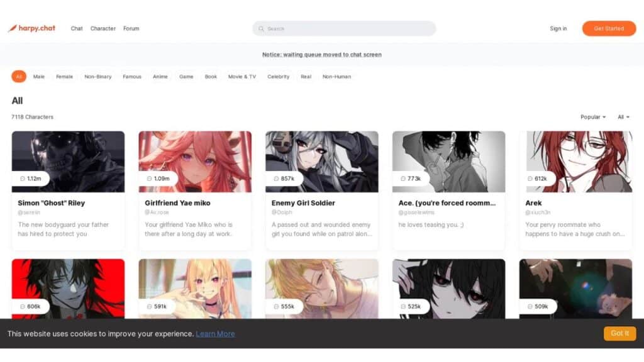The height and width of the screenshot is (362, 644).
Task: Click the 612k chat count badge
Action: 537,178
